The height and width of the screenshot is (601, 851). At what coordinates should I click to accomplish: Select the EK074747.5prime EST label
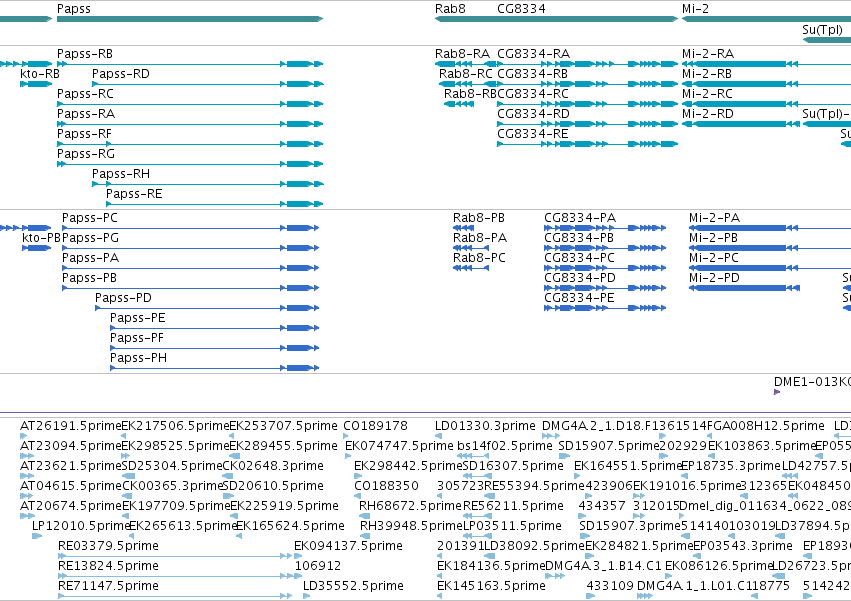click(x=399, y=446)
